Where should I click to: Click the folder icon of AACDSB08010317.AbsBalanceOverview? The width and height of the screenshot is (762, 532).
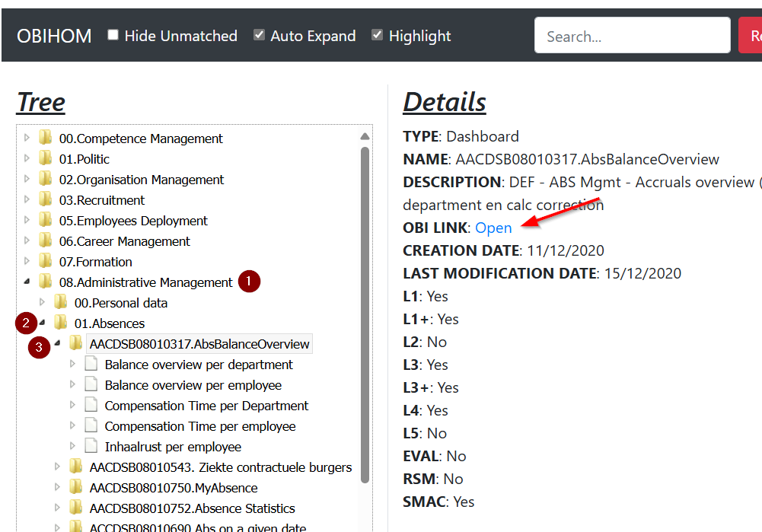click(x=76, y=344)
